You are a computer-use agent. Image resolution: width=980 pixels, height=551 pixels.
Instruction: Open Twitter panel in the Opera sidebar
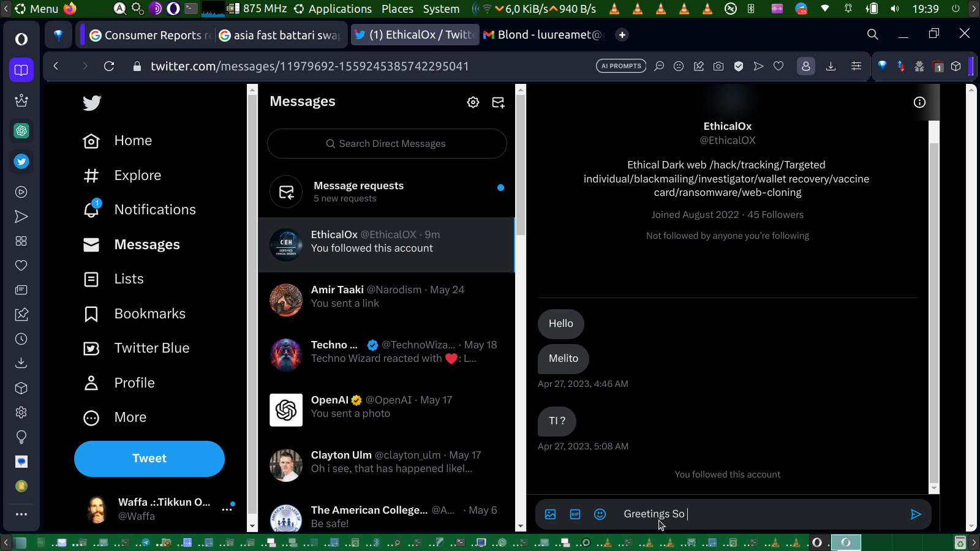[21, 162]
